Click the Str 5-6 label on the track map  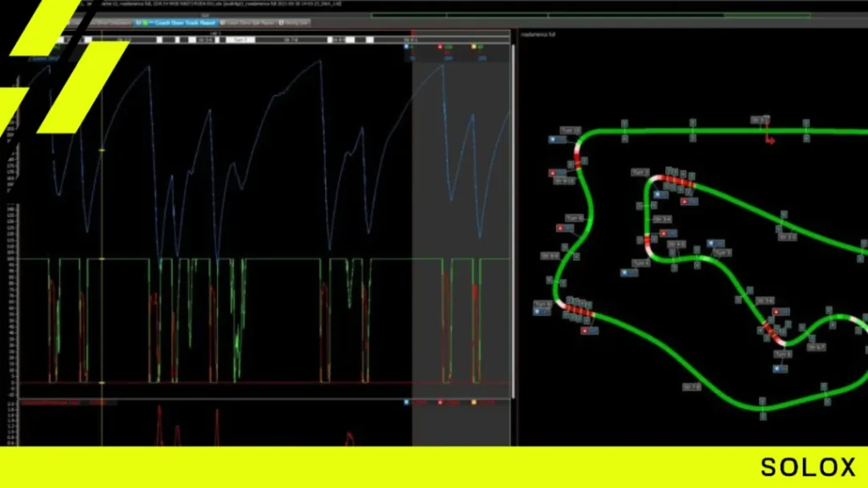click(x=765, y=301)
